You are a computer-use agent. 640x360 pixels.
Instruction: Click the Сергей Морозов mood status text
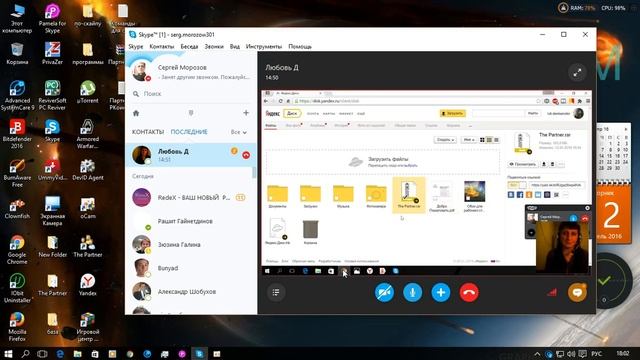205,77
